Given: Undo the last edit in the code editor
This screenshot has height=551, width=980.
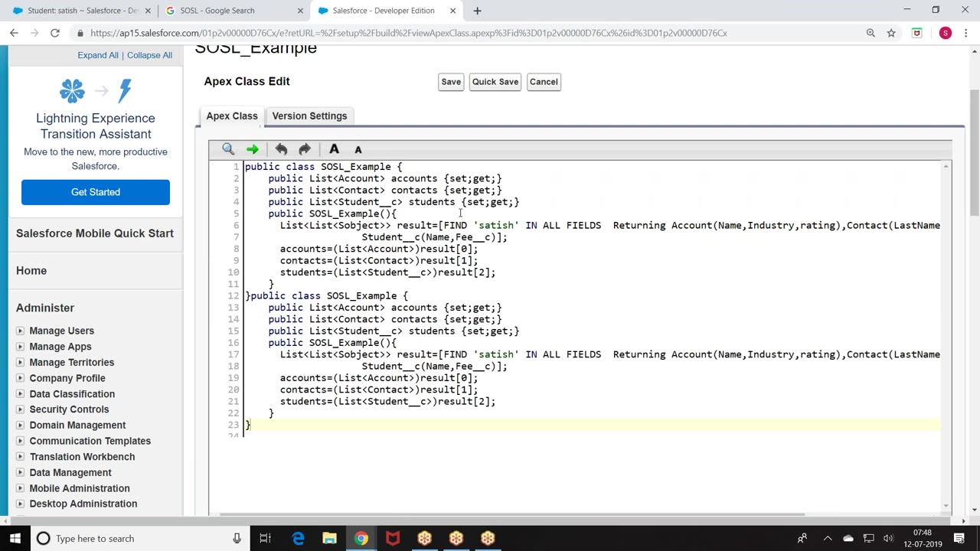Looking at the screenshot, I should (281, 149).
